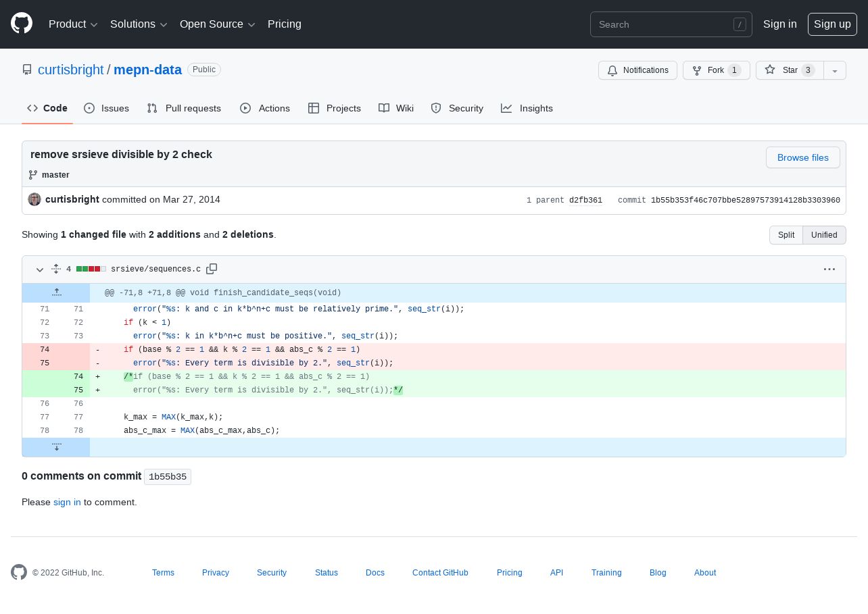Open the footer Blog link
Screen dimensions: 868x614
pyautogui.click(x=658, y=573)
